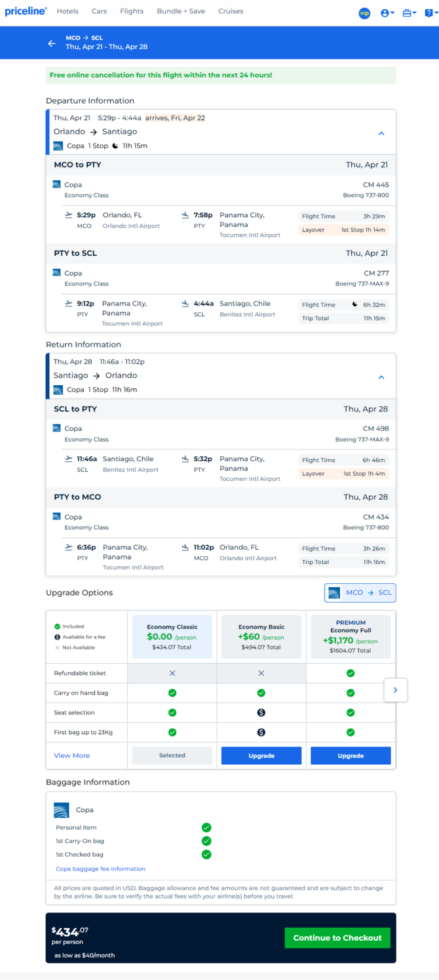The width and height of the screenshot is (439, 980).
Task: Collapse the Orlando to Santiago departure details
Action: tap(381, 133)
